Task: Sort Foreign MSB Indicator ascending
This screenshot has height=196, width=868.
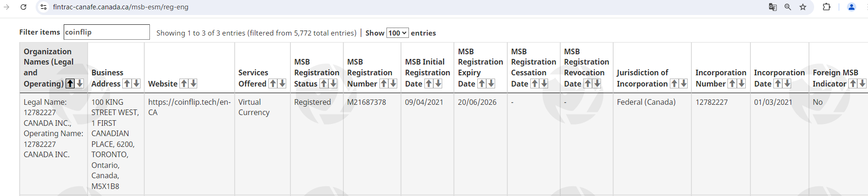Action: pyautogui.click(x=853, y=84)
